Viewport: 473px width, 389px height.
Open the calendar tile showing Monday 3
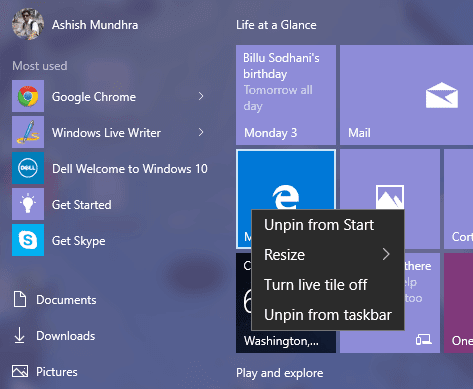(286, 95)
